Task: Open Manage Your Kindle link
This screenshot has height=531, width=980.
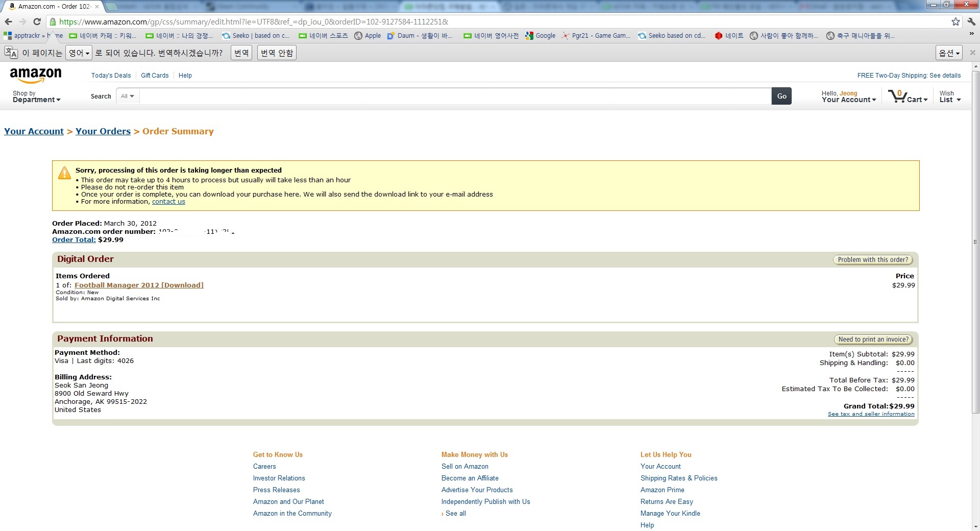Action: coord(670,514)
